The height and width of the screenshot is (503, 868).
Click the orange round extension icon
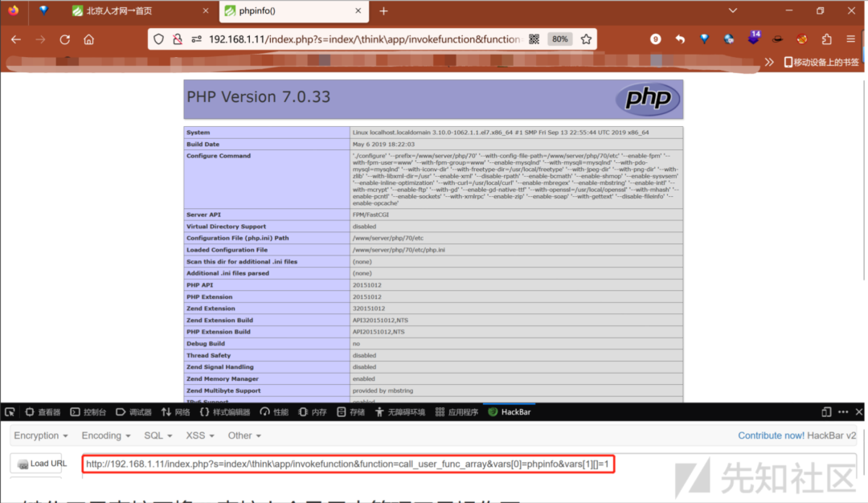(x=802, y=39)
